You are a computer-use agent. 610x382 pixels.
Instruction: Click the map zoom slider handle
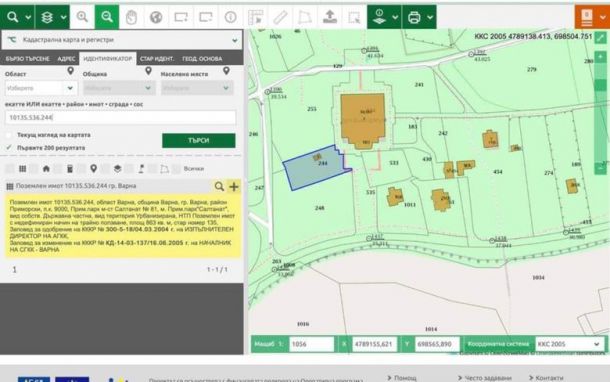601,85
